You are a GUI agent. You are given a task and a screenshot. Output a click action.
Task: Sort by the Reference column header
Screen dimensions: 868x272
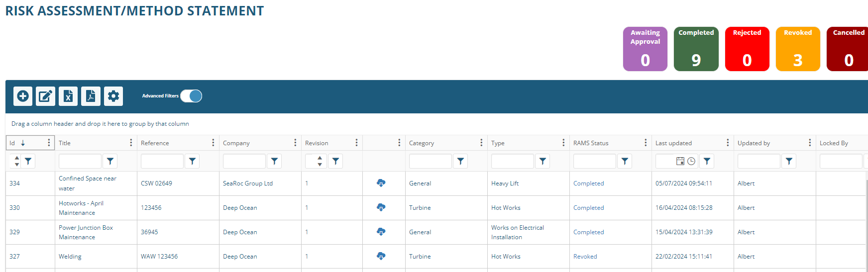(155, 143)
